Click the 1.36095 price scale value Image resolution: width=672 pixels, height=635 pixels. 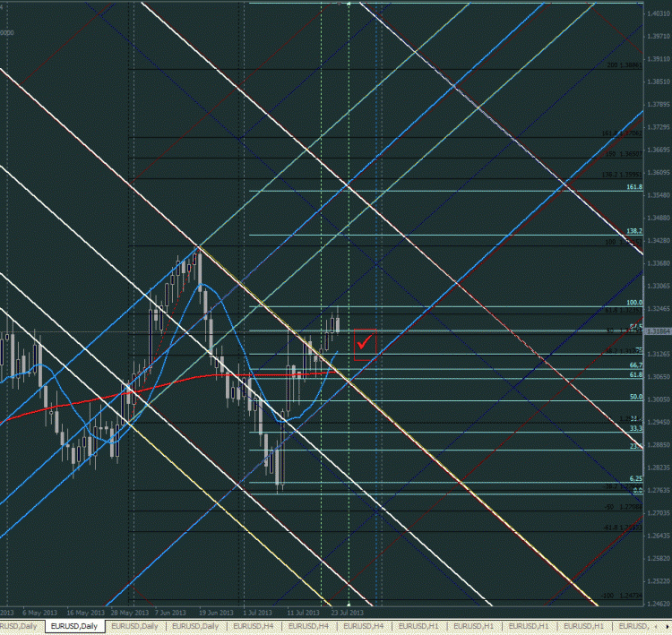(659, 172)
